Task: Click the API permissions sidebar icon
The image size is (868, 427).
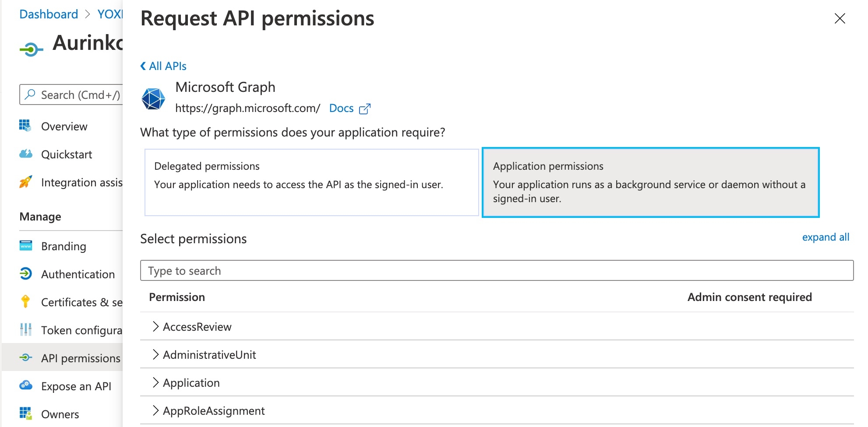Action: [x=26, y=357]
